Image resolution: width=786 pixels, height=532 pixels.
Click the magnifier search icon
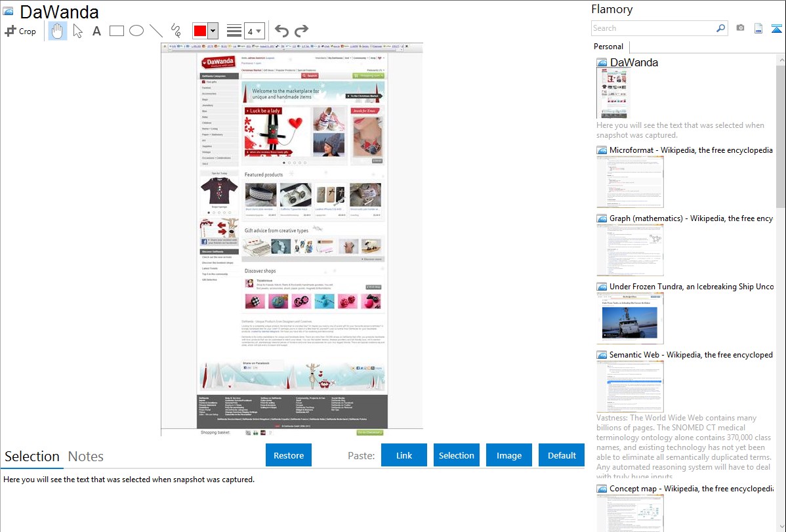[x=721, y=28]
